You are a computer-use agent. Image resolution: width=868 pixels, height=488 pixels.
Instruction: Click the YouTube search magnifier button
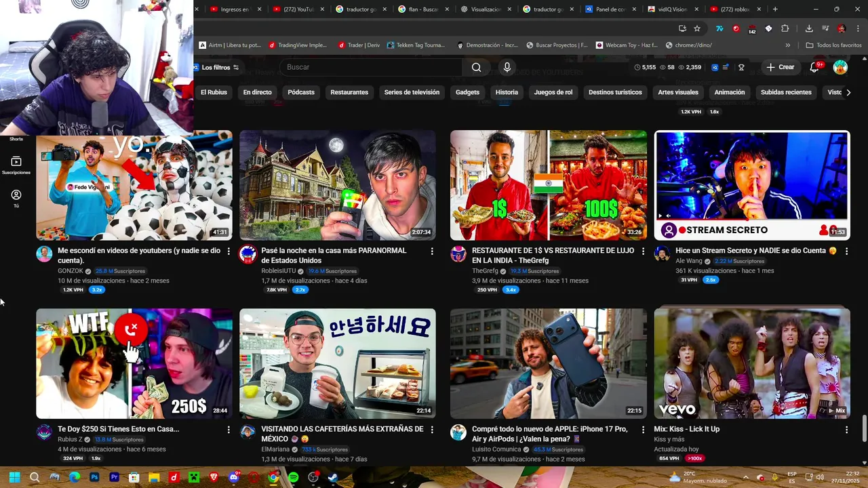pos(476,67)
